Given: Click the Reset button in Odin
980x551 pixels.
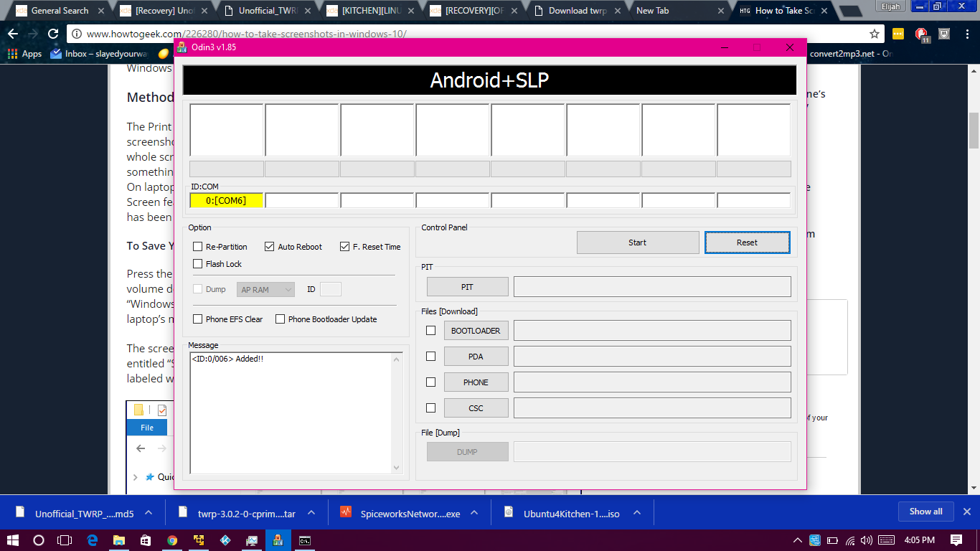Looking at the screenshot, I should [x=747, y=242].
